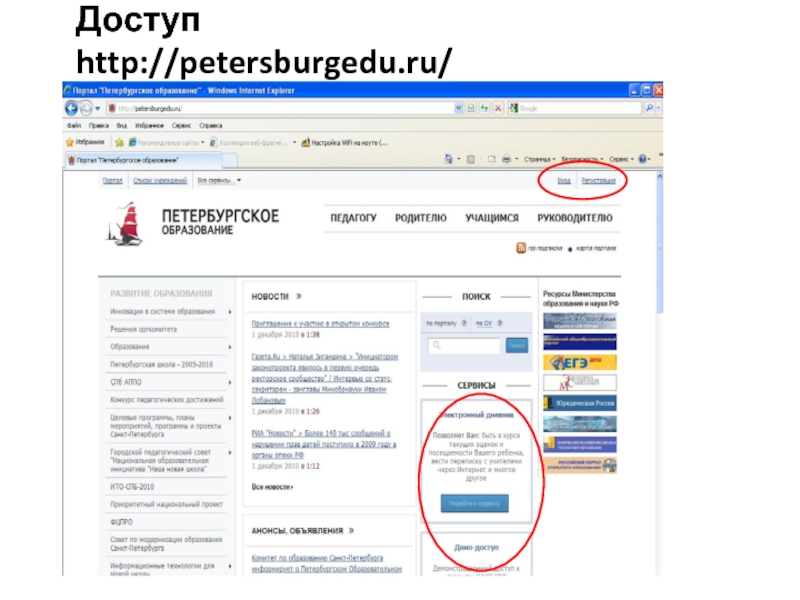Open the Страница command bar dropdown
Image resolution: width=800 pixels, height=600 pixels.
click(x=540, y=159)
